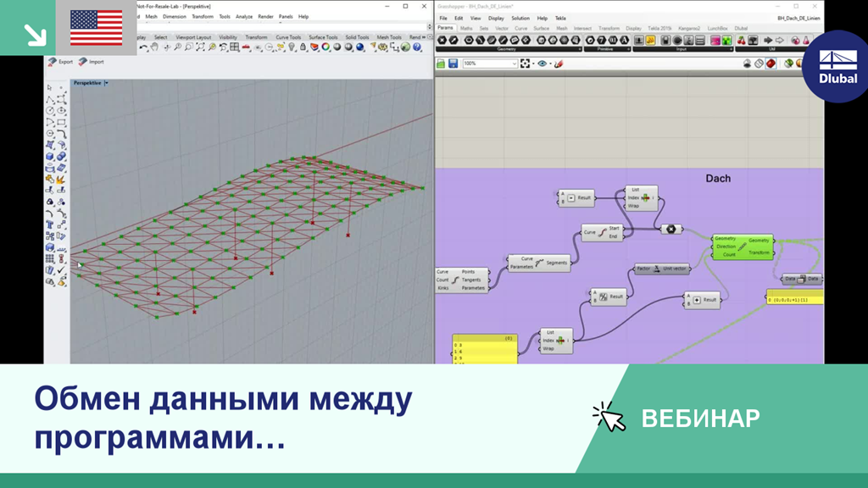Viewport: 868px width, 488px height.
Task: Click the Export button in Rhino
Action: 60,61
